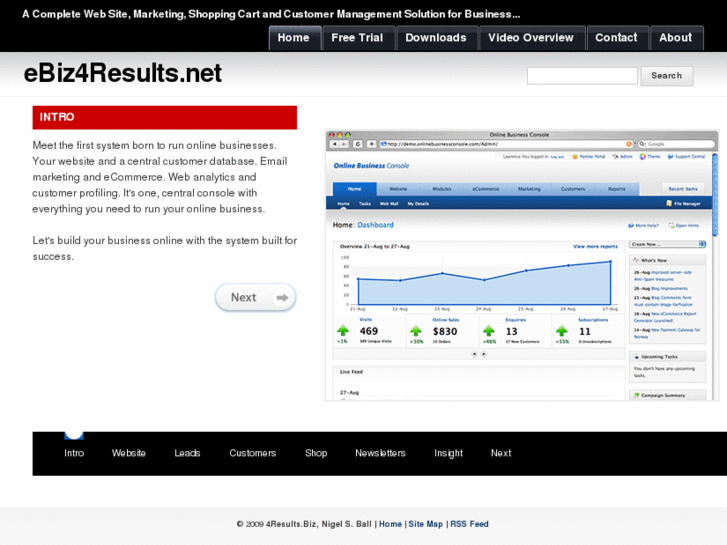
Task: Click the Search button
Action: [x=667, y=76]
